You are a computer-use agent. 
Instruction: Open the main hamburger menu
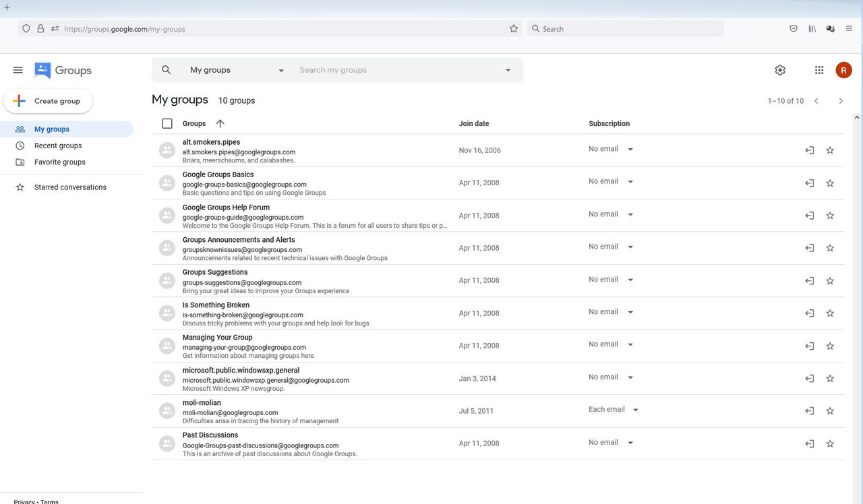click(x=18, y=70)
